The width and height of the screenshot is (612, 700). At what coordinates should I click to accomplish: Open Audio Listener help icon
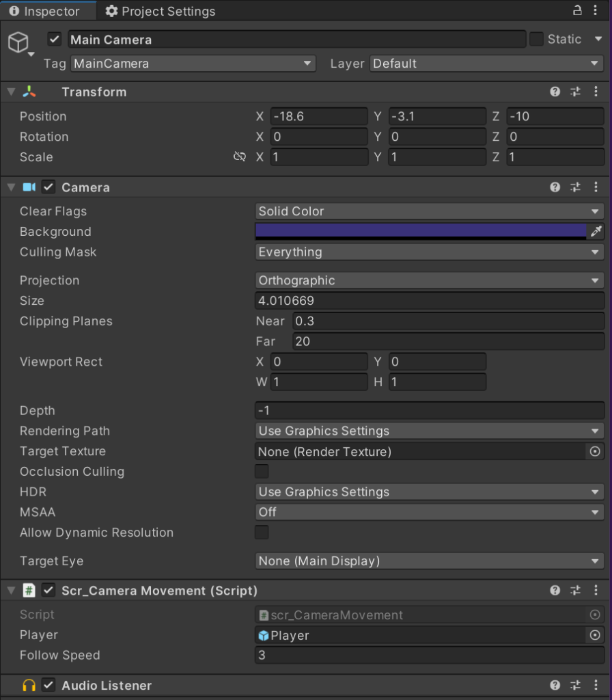555,685
